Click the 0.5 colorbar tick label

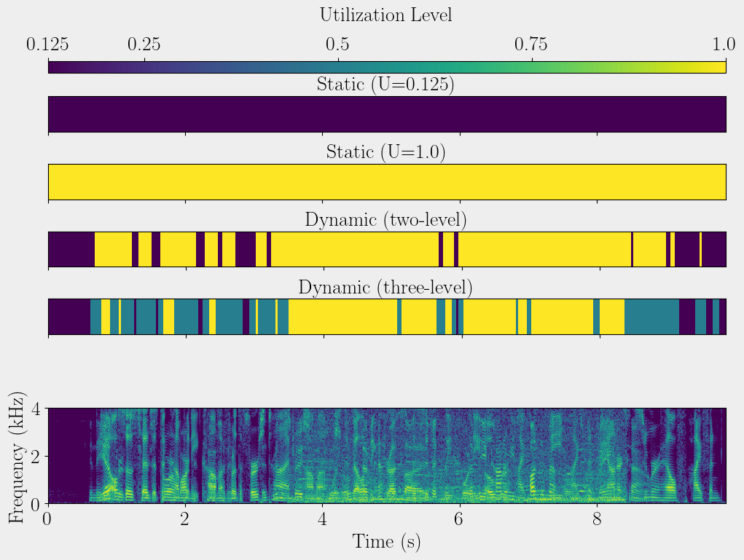pyautogui.click(x=337, y=44)
